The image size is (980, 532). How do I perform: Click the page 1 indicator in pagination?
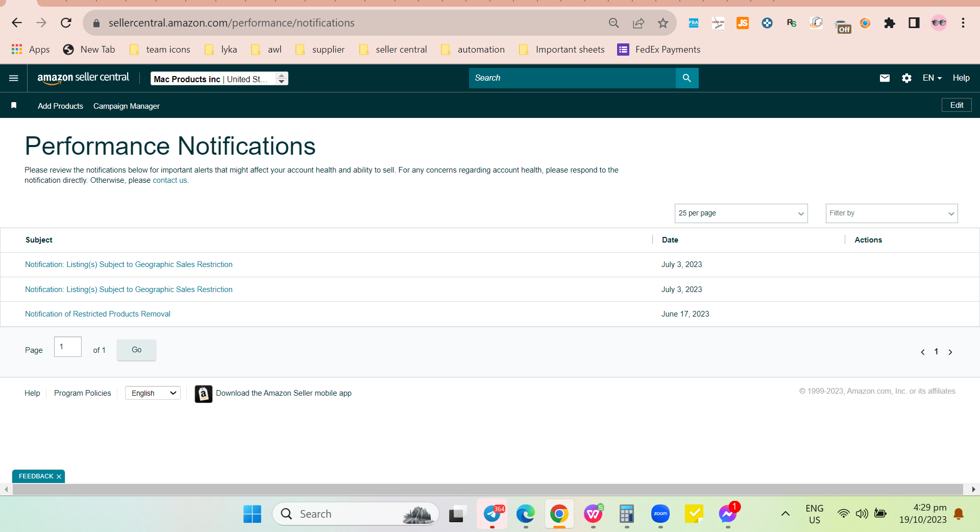936,352
